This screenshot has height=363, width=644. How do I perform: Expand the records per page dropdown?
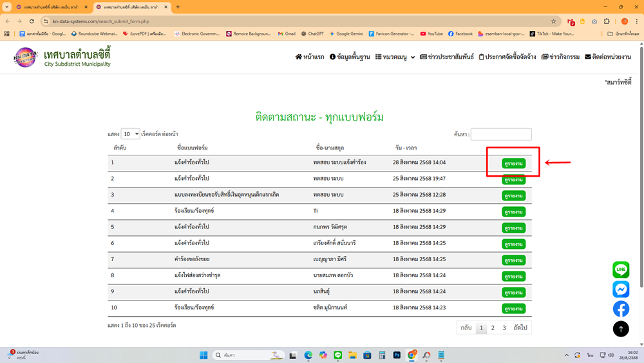pos(130,134)
